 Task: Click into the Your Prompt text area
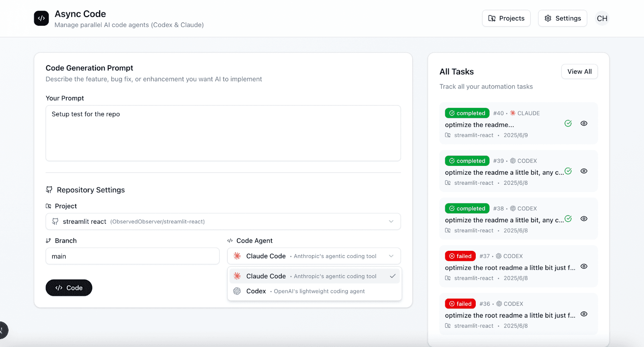coord(223,133)
